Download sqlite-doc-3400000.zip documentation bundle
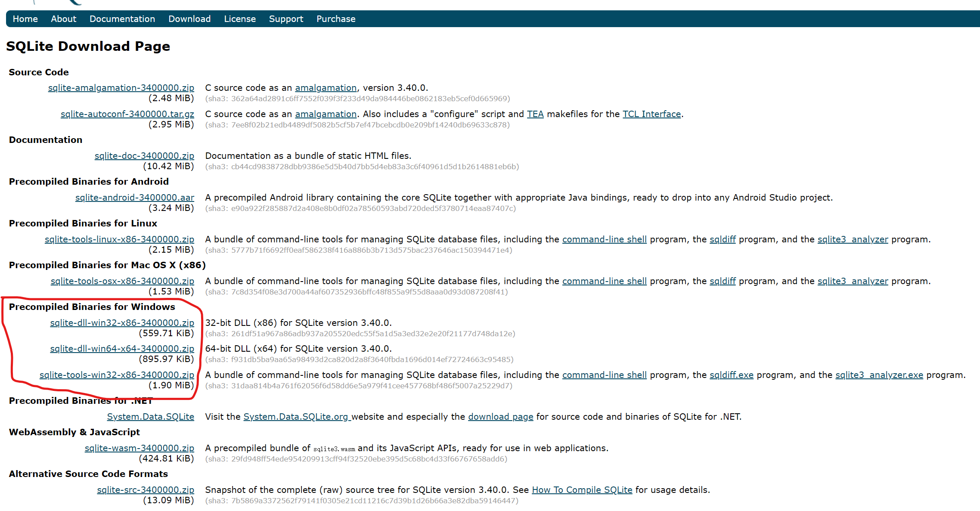The image size is (980, 511). [x=144, y=156]
